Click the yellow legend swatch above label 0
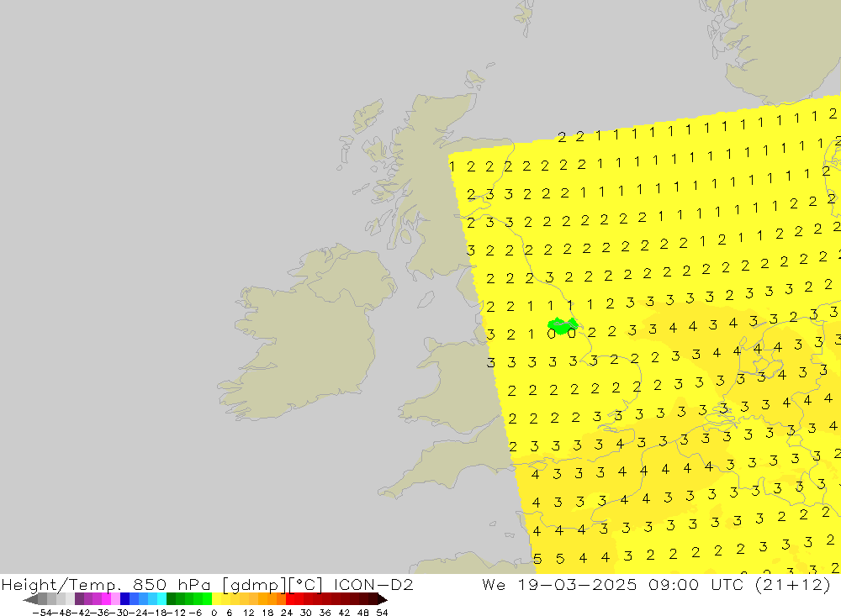This screenshot has height=616, width=841. coord(216,599)
